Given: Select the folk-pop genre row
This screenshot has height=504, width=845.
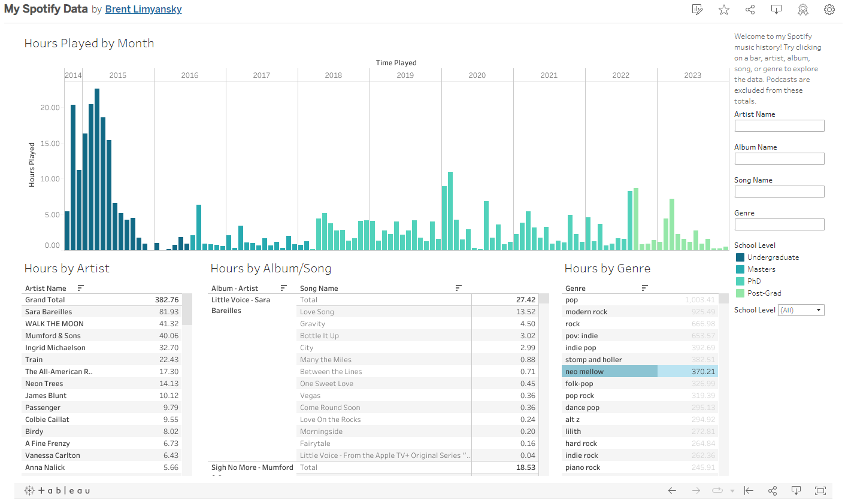Looking at the screenshot, I should pyautogui.click(x=640, y=384).
